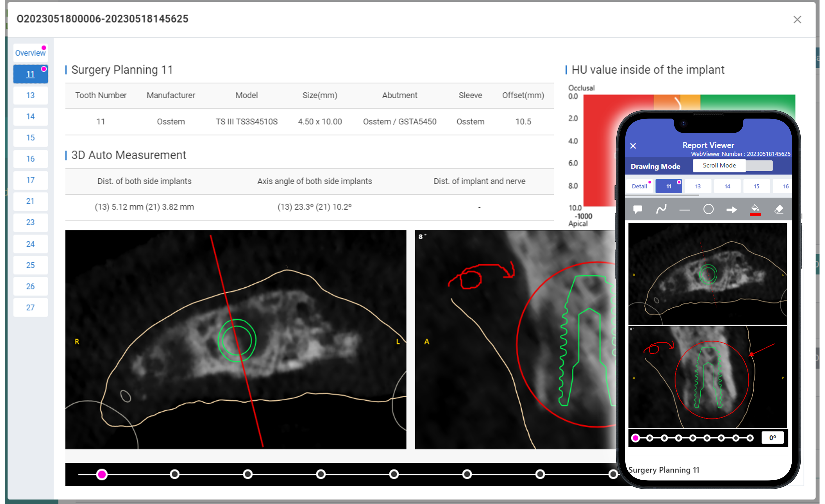Open tooth 21 from the sidebar
Viewport: 825px width, 504px height.
pyautogui.click(x=30, y=201)
